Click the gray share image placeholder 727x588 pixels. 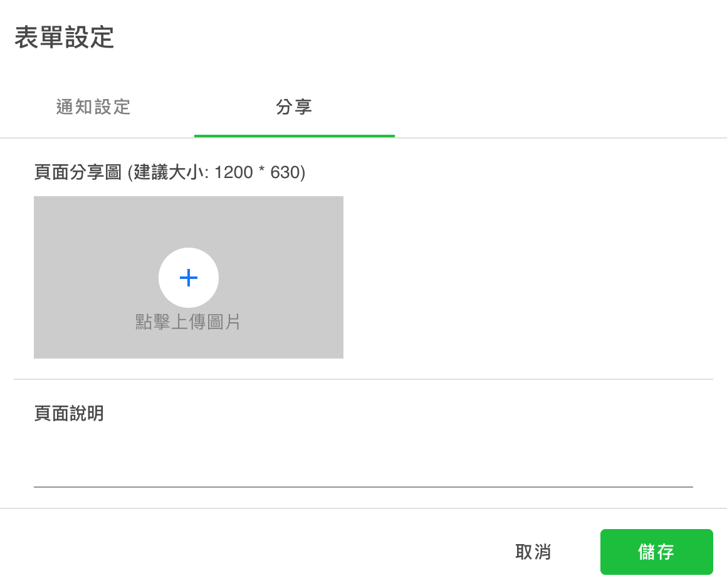tap(188, 277)
